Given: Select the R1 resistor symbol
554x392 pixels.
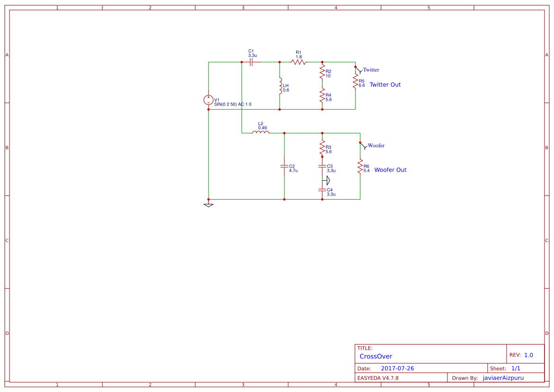Looking at the screenshot, I should 299,62.
